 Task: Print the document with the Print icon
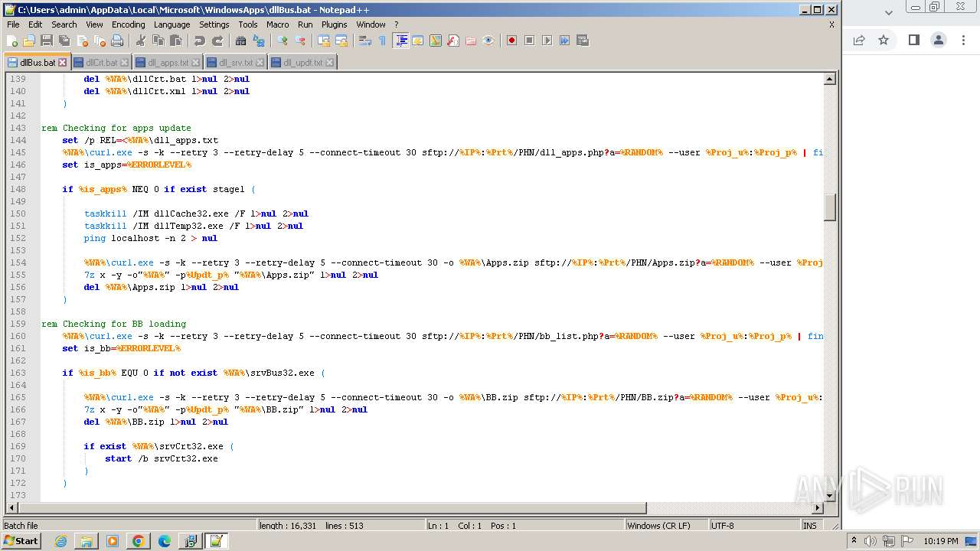tap(117, 41)
